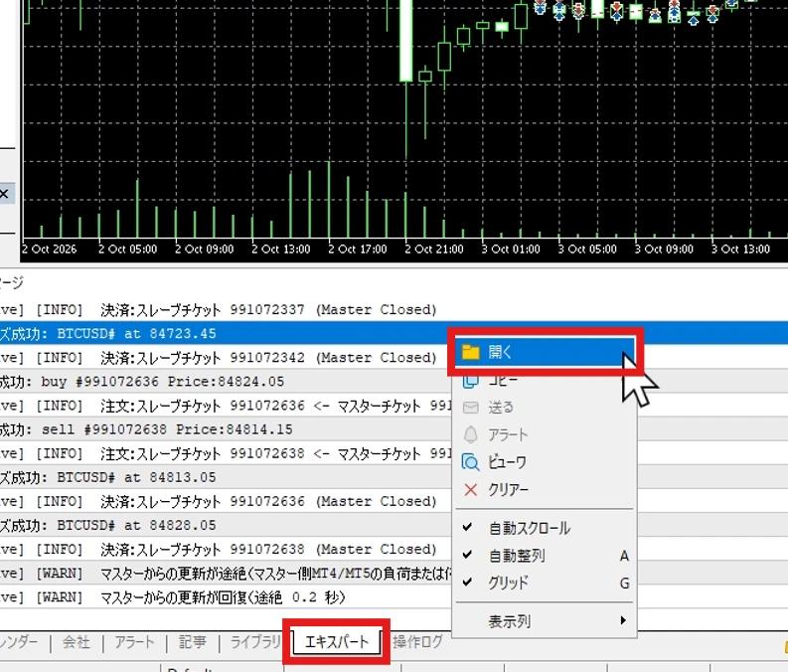The height and width of the screenshot is (672, 788).
Task: Click the 3 Oct 13:00 time axis label
Action: point(740,250)
